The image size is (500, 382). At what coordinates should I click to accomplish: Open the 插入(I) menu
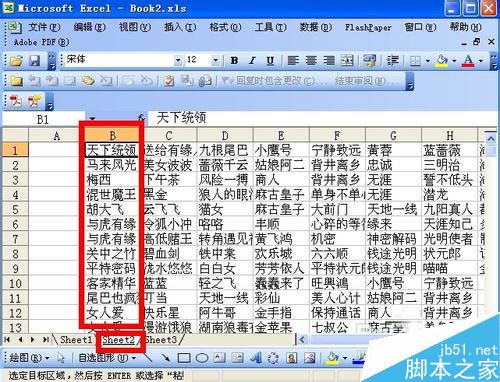tap(180, 27)
